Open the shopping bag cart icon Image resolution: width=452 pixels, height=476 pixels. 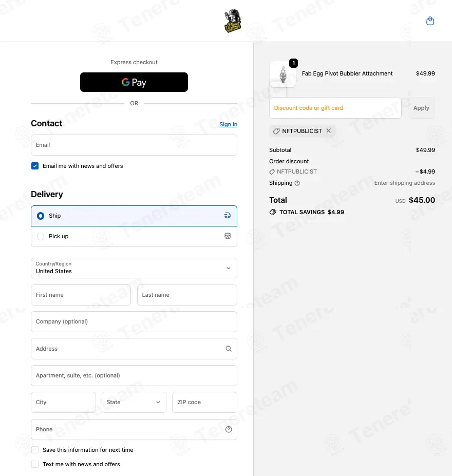click(x=430, y=21)
